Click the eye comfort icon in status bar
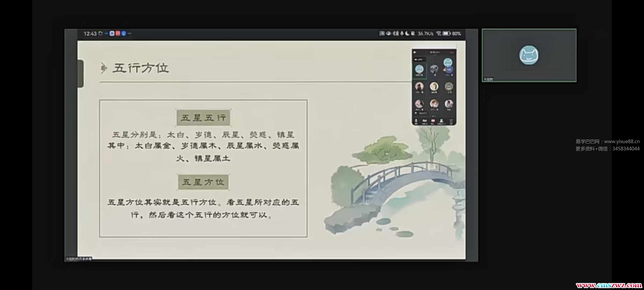Screen dimensions: 644x290 click(388, 34)
